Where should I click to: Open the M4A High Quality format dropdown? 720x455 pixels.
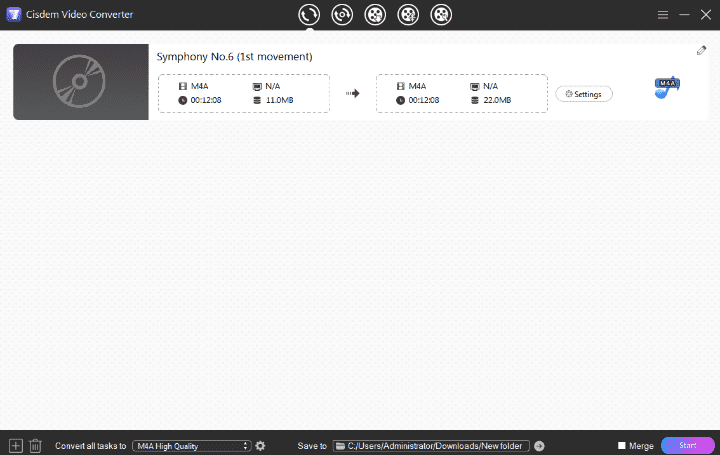tap(192, 446)
